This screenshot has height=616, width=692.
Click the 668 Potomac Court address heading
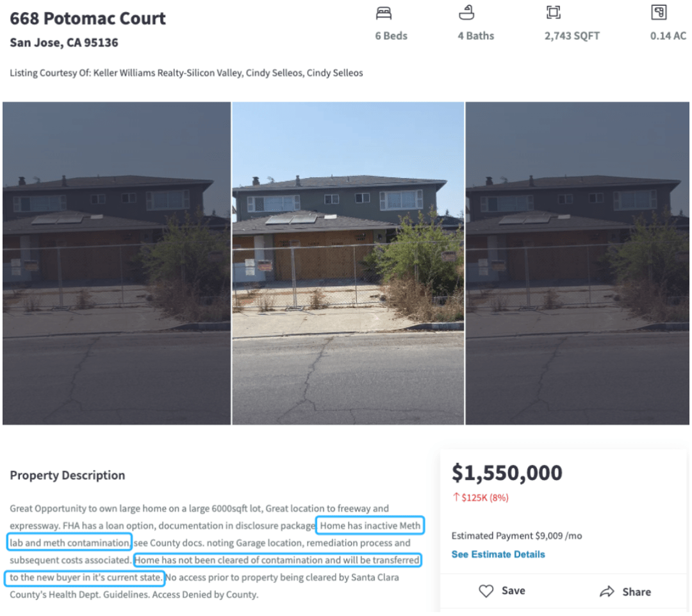point(88,19)
